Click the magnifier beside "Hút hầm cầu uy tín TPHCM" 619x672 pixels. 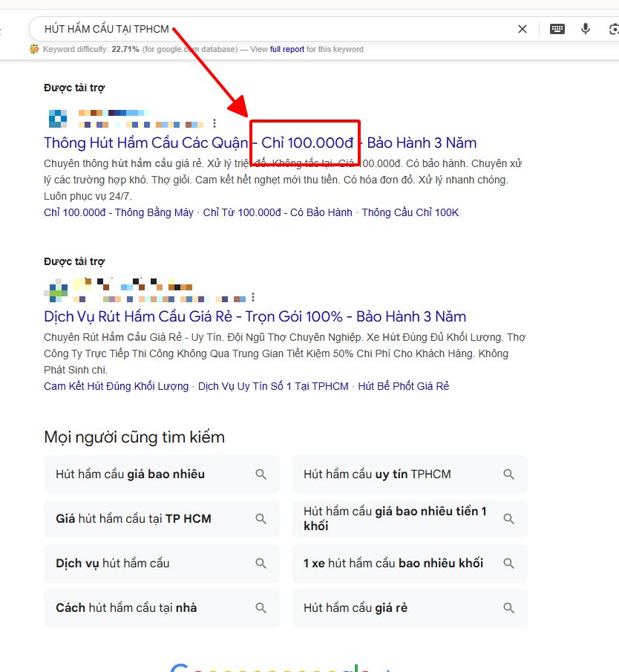pos(508,474)
